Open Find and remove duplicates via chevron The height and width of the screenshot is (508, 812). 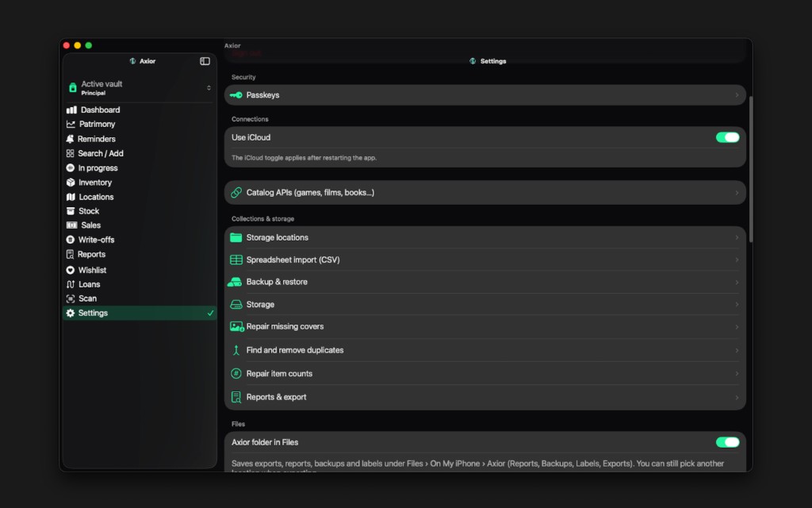pos(737,350)
